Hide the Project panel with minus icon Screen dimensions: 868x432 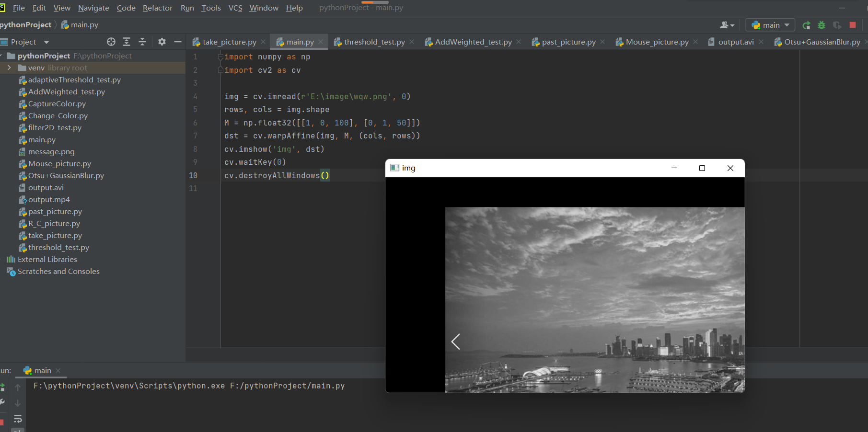click(x=178, y=42)
